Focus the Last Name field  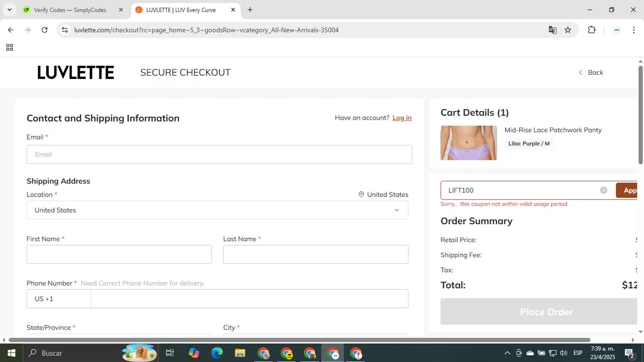[x=316, y=255]
